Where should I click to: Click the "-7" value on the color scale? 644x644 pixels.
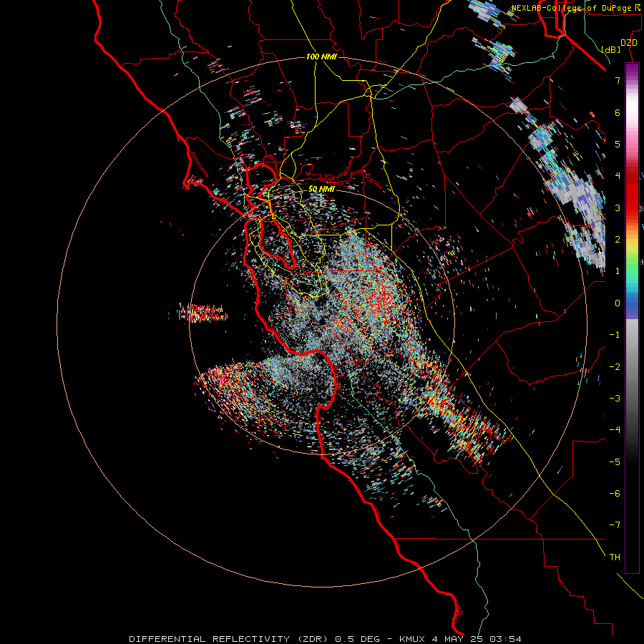(x=615, y=525)
